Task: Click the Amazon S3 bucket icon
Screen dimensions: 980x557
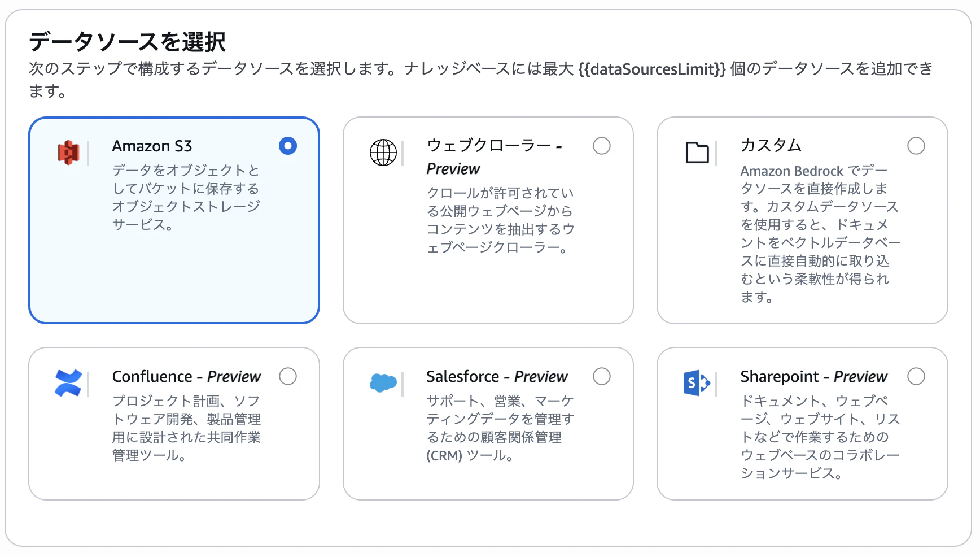Action: click(x=68, y=153)
